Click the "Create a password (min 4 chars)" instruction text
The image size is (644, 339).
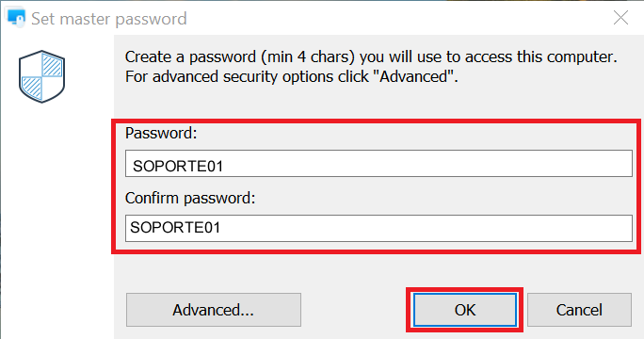tap(240, 56)
